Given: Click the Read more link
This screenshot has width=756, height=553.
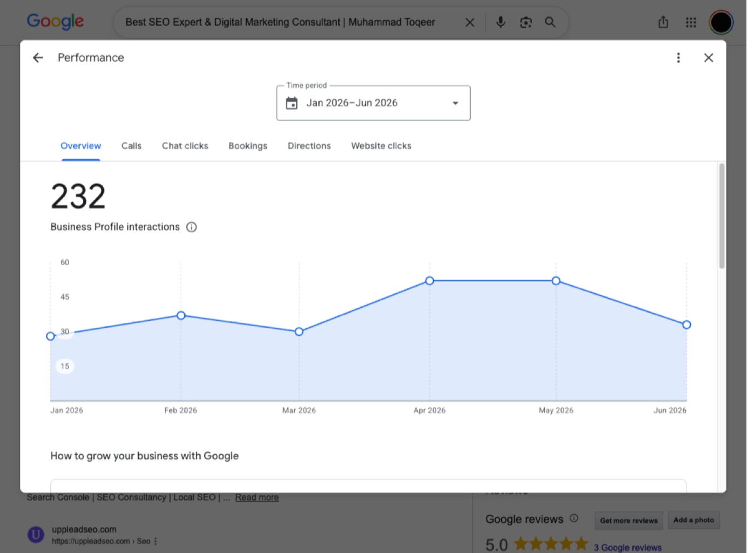Looking at the screenshot, I should tap(257, 497).
